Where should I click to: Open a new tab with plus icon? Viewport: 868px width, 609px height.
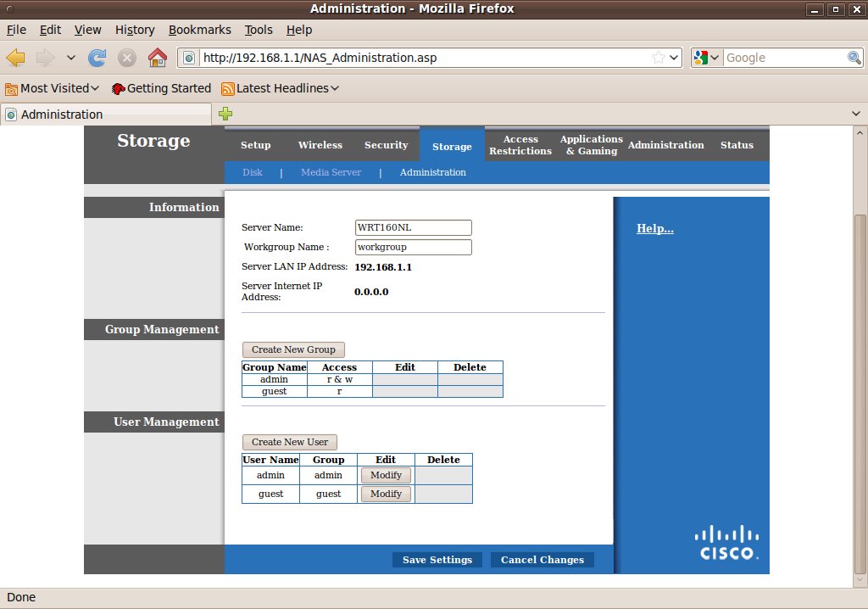coord(225,114)
